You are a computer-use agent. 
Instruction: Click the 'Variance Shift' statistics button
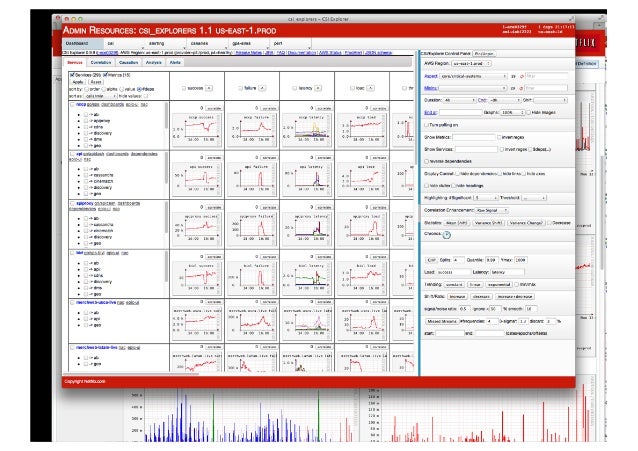[488, 223]
